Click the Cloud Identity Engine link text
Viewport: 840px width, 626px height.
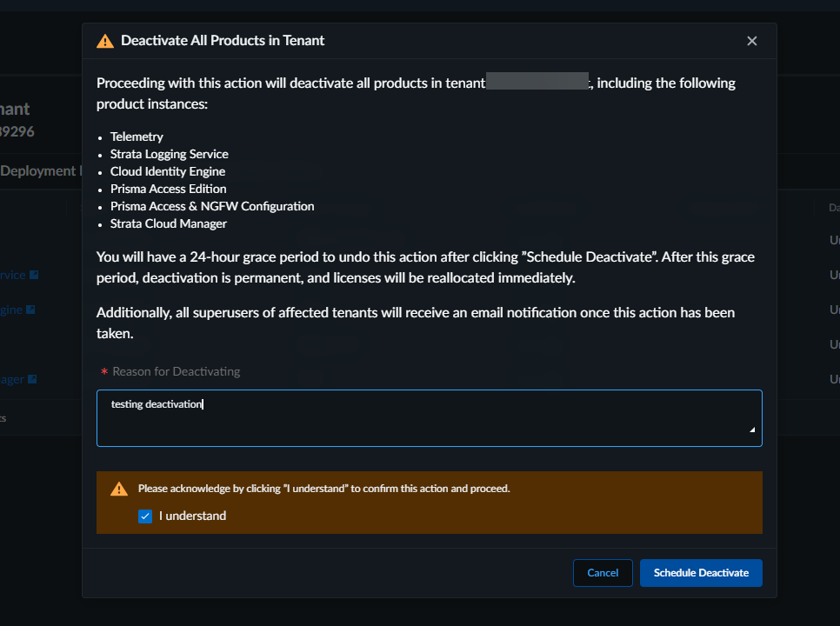tap(10, 310)
